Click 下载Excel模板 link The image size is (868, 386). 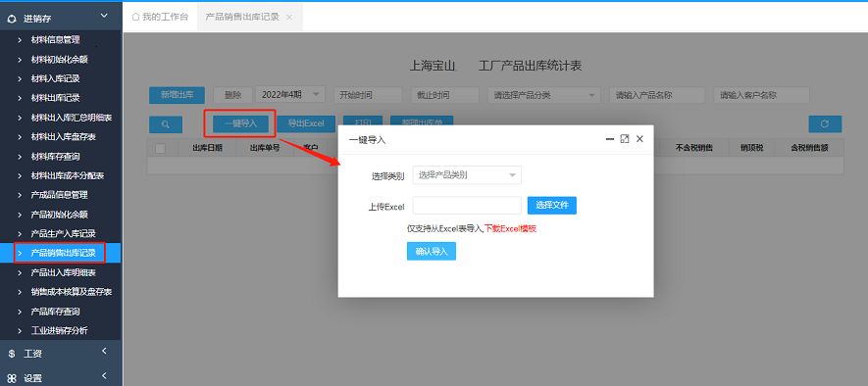coord(510,229)
